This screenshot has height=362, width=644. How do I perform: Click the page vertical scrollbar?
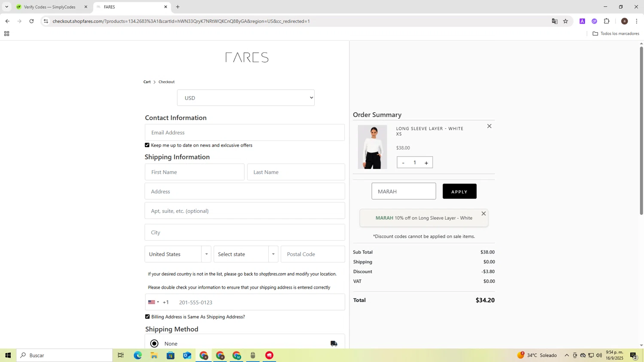(641, 130)
